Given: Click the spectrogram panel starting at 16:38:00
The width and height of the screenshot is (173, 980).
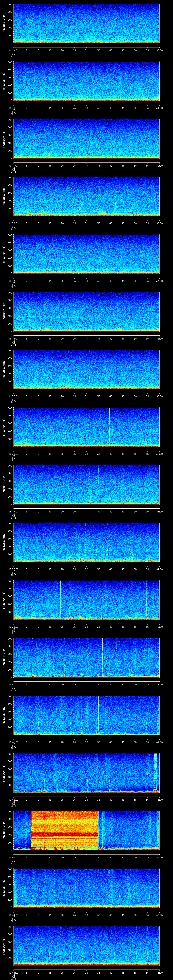Looking at the screenshot, I should pyautogui.click(x=86, y=543).
